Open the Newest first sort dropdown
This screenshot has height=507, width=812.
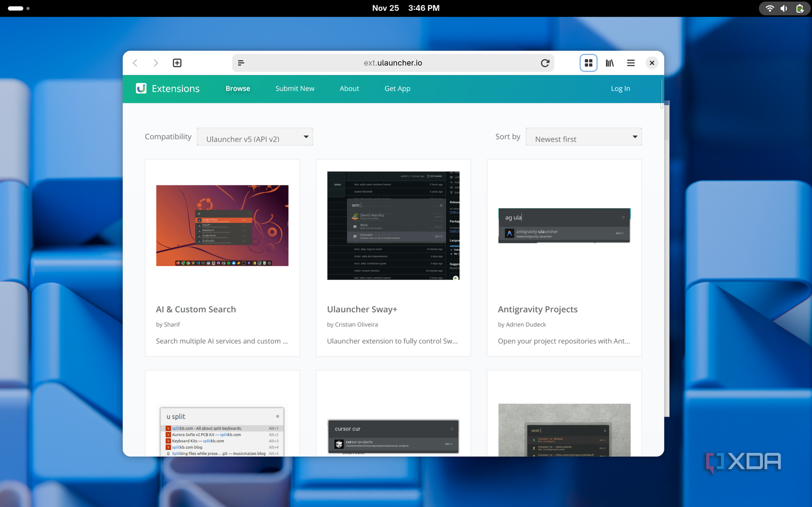583,137
